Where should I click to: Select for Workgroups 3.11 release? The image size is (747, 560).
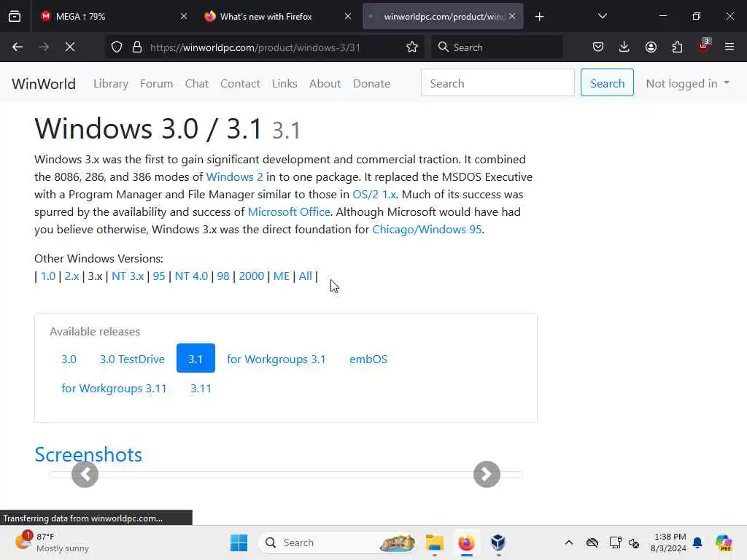[114, 388]
